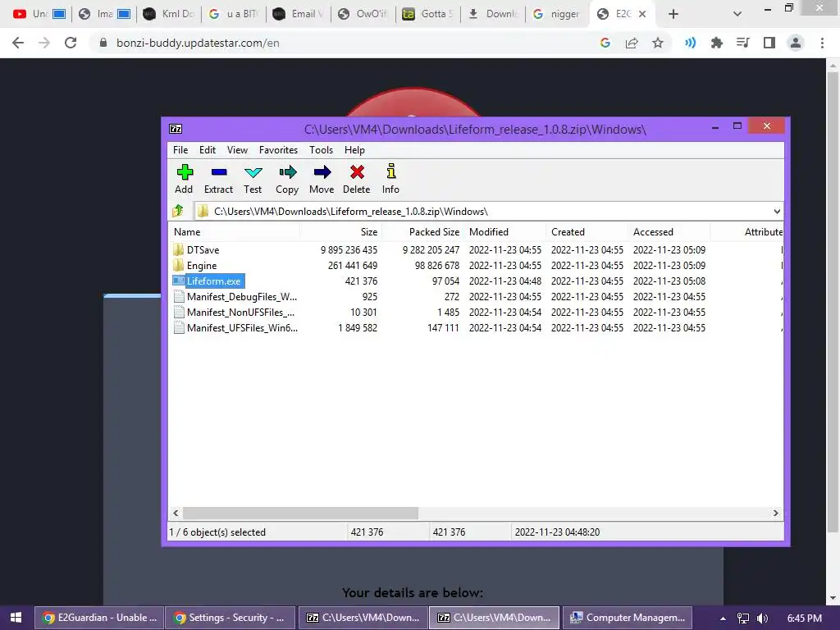Click the status bar date 2022-11-23 04:48:20
The height and width of the screenshot is (630, 840).
pyautogui.click(x=557, y=532)
